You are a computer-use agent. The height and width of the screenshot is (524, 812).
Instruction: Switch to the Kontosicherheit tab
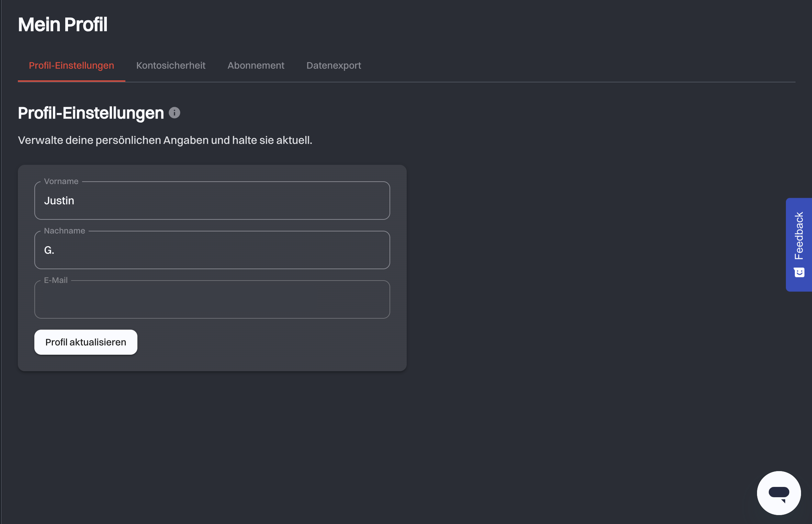coord(171,65)
